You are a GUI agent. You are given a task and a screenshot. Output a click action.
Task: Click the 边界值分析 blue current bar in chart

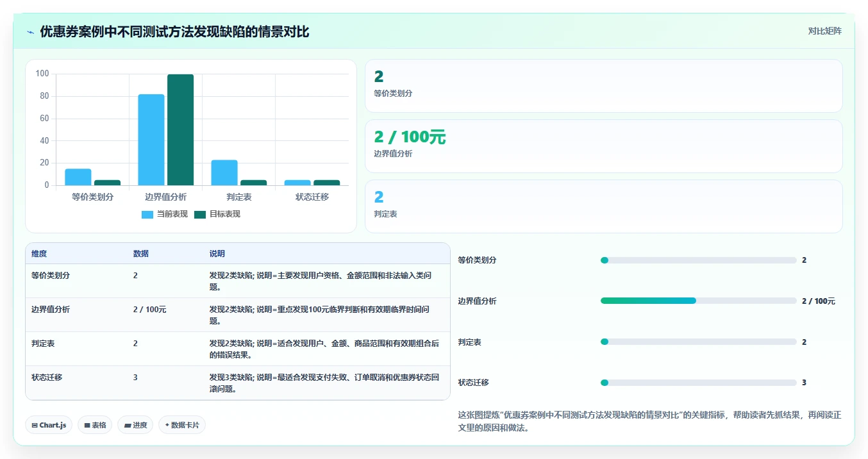(151, 140)
